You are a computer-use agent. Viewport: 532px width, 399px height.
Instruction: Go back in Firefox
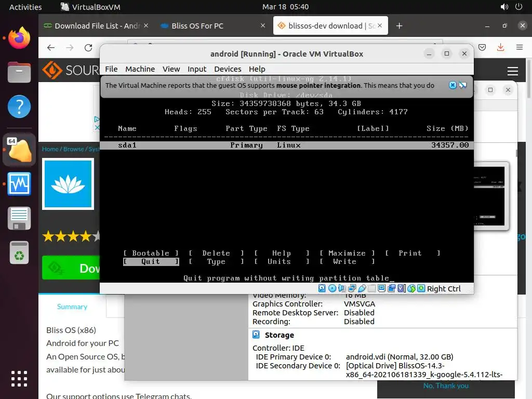click(x=51, y=47)
